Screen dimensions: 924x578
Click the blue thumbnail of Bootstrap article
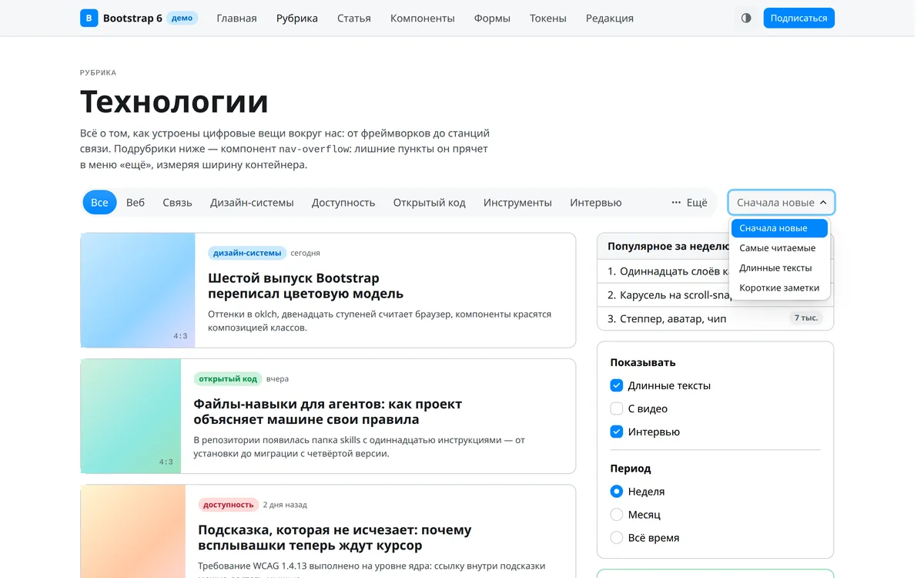[138, 291]
